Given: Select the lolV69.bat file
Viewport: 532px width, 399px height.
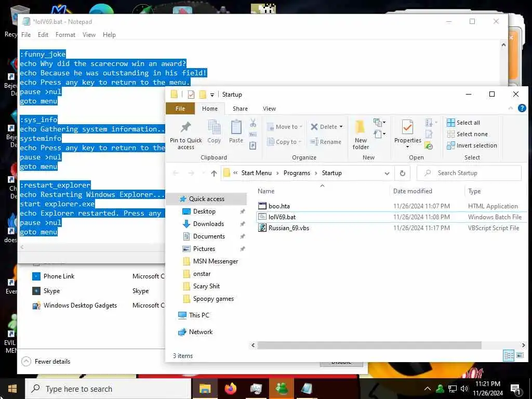Looking at the screenshot, I should tap(391, 217).
